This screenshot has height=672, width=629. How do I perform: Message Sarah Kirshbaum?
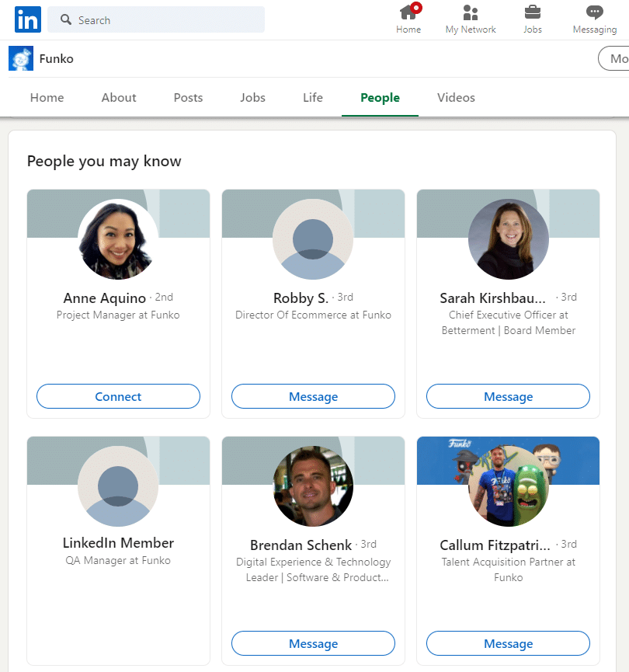tap(508, 396)
